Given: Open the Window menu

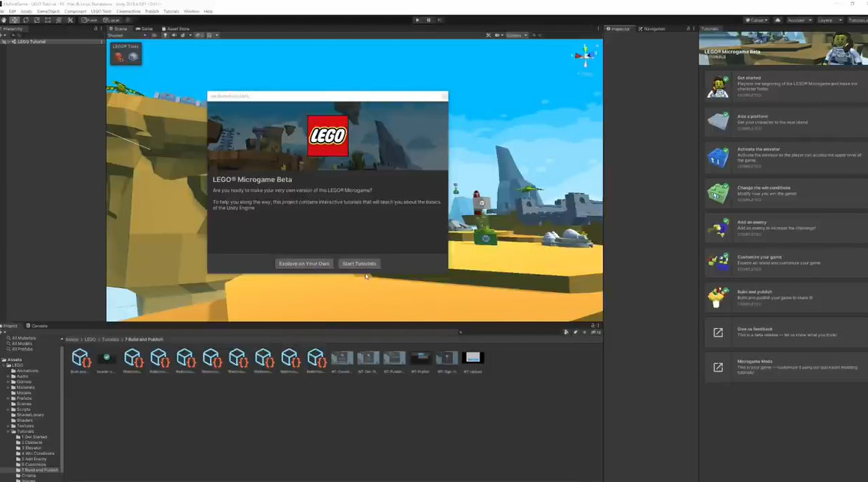Looking at the screenshot, I should pos(191,11).
